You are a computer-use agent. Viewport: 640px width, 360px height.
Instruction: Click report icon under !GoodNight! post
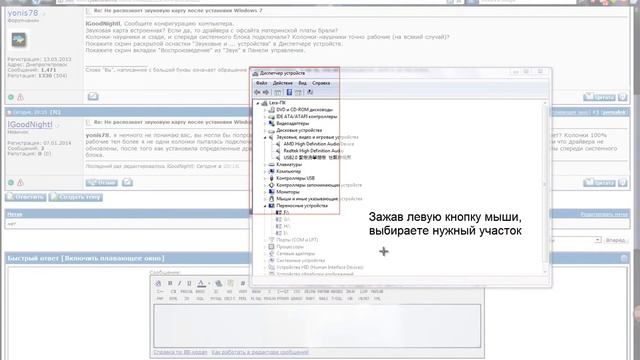click(x=20, y=182)
